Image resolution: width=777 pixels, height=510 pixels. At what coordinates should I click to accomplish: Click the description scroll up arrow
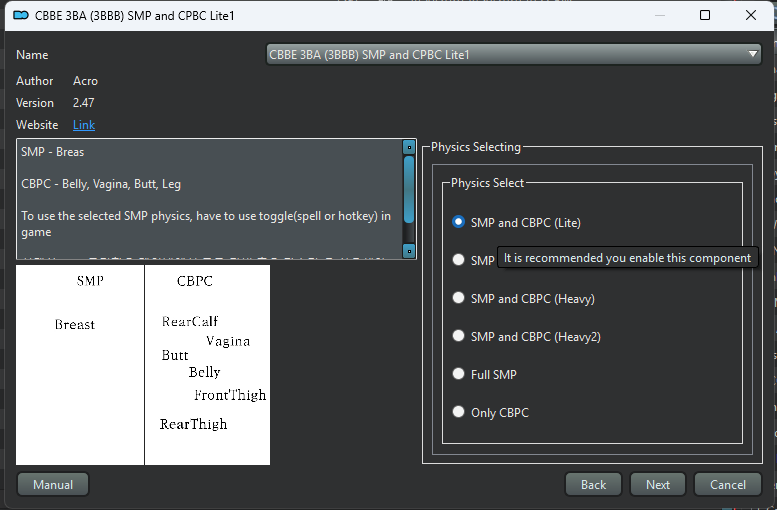pos(409,147)
